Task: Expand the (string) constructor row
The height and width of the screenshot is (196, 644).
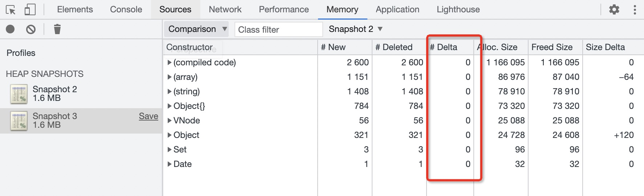Action: [x=170, y=91]
